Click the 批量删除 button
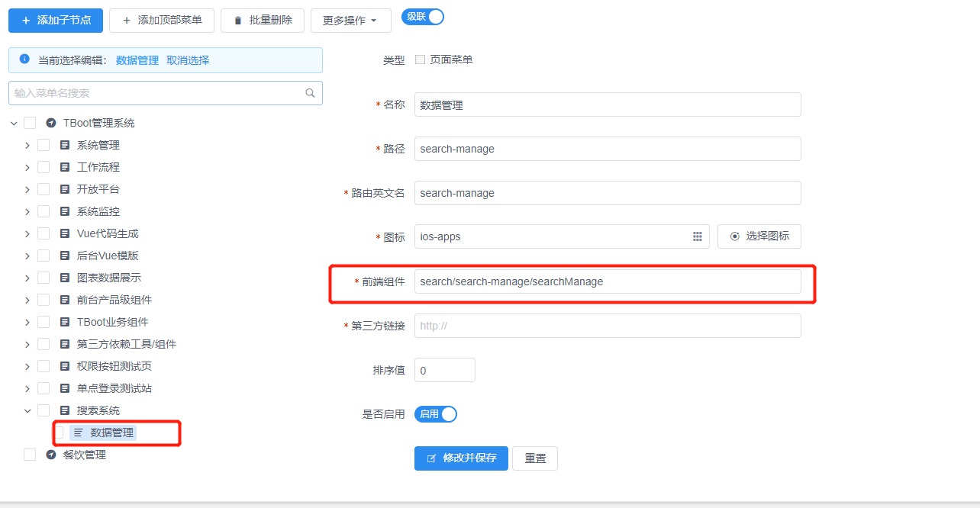 tap(263, 21)
